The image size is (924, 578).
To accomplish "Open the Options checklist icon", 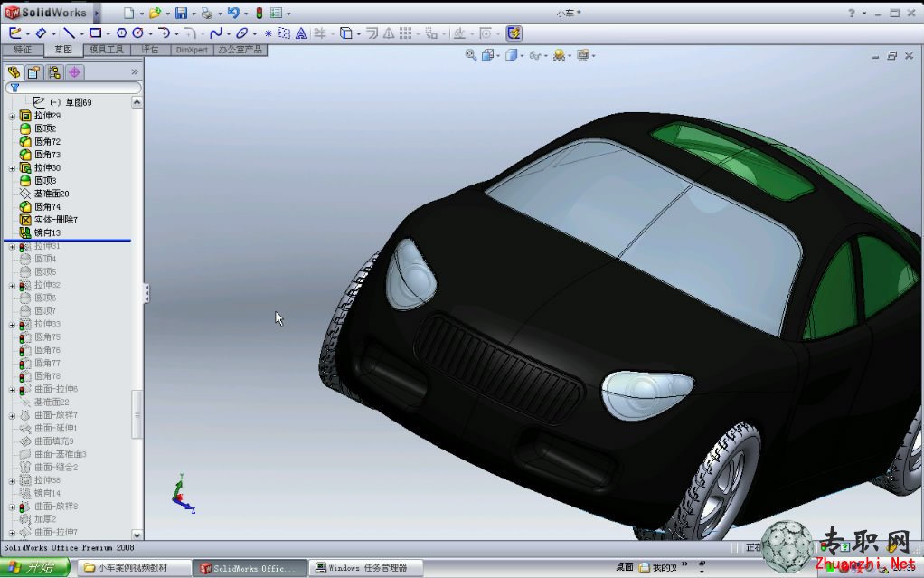I will pos(276,13).
